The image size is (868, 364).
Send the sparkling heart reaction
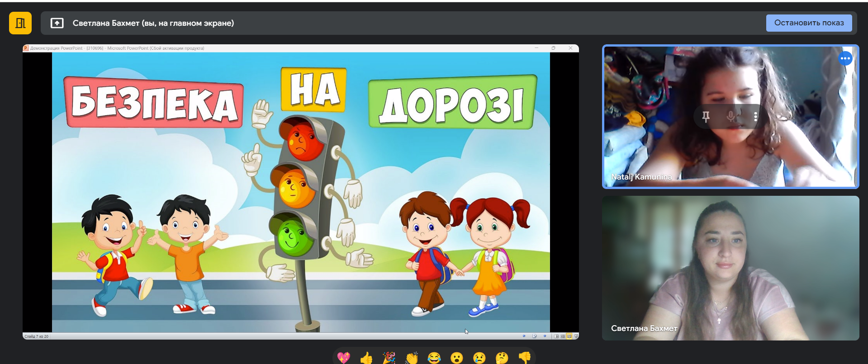tap(344, 358)
